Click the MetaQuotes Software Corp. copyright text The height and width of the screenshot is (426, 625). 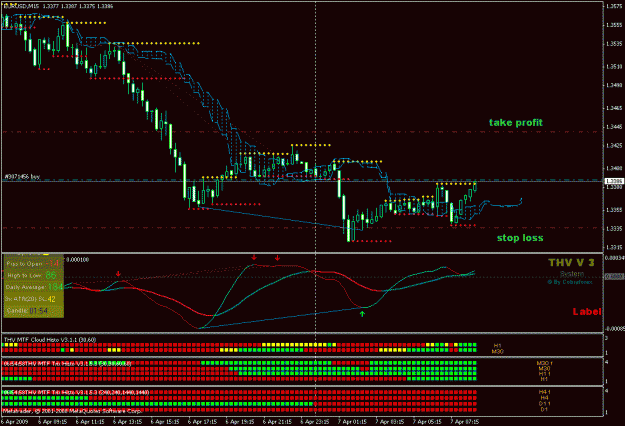72,410
